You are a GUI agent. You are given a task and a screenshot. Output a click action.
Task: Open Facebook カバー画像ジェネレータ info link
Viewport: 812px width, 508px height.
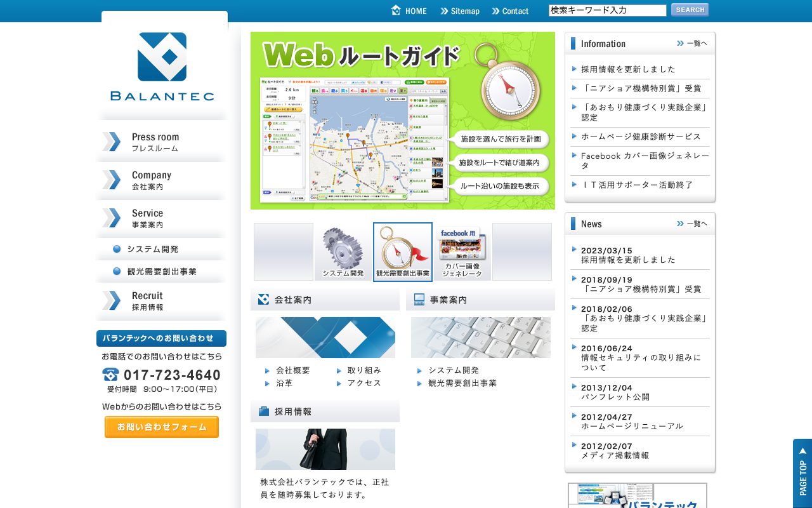click(x=645, y=161)
